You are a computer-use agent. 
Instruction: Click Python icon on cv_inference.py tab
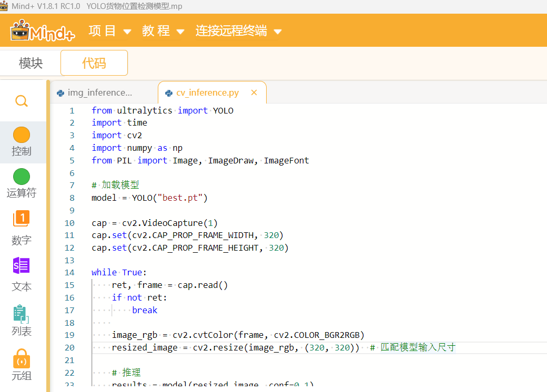pos(169,93)
